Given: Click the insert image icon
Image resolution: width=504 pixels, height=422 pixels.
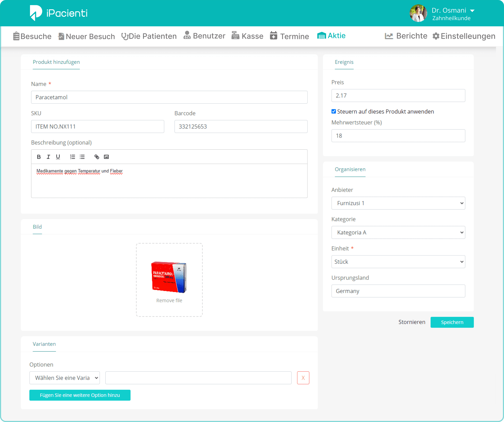Looking at the screenshot, I should pyautogui.click(x=106, y=157).
